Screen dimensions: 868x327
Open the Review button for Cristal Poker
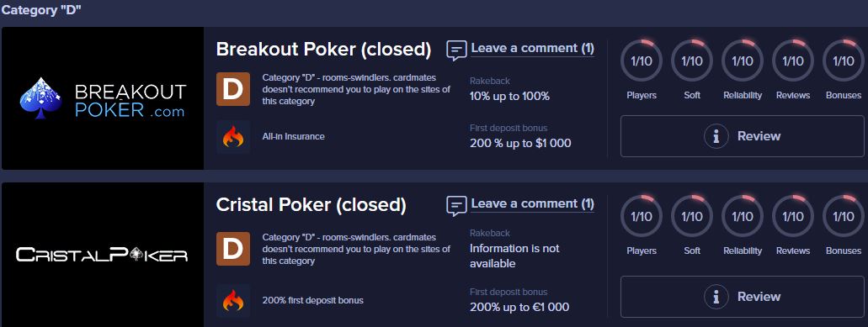pyautogui.click(x=743, y=297)
